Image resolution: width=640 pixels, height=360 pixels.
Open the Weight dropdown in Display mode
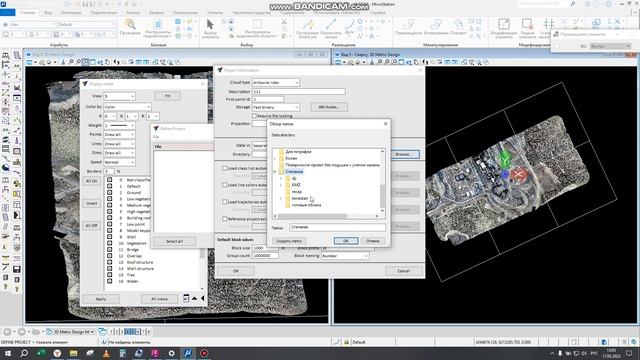pos(119,125)
